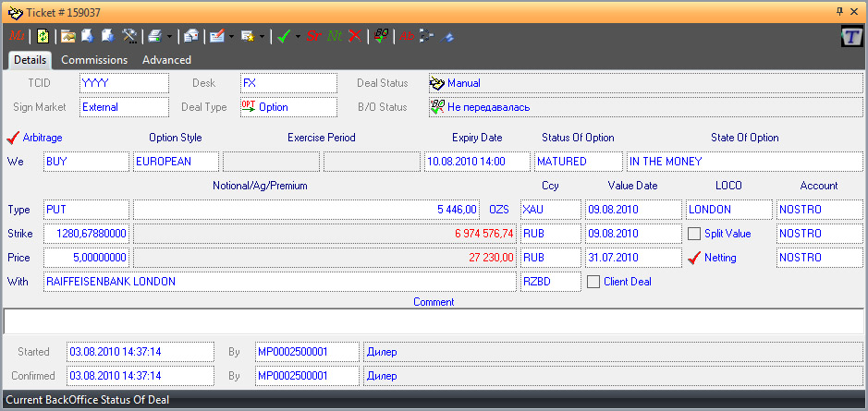Click the flow diagram tree icon
Image resolution: width=868 pixels, height=411 pixels.
(x=426, y=37)
